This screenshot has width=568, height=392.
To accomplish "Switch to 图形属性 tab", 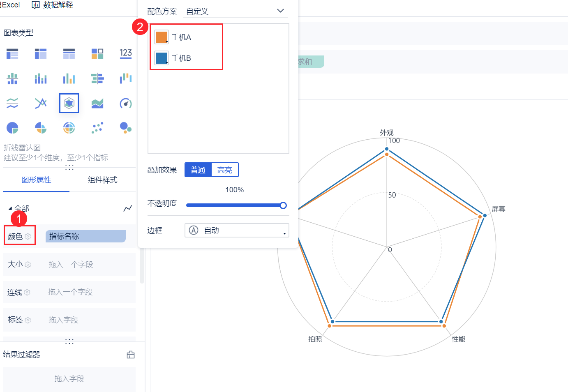I will pyautogui.click(x=36, y=180).
